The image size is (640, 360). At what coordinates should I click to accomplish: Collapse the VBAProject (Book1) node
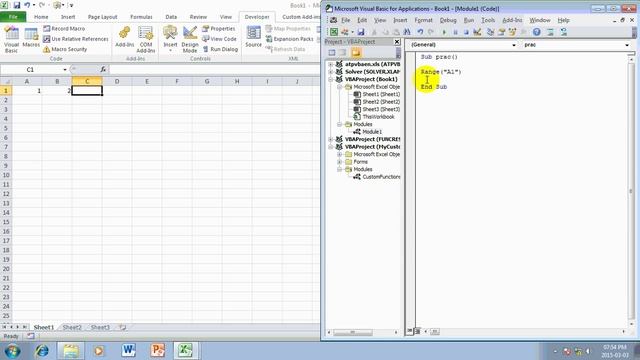coord(331,79)
